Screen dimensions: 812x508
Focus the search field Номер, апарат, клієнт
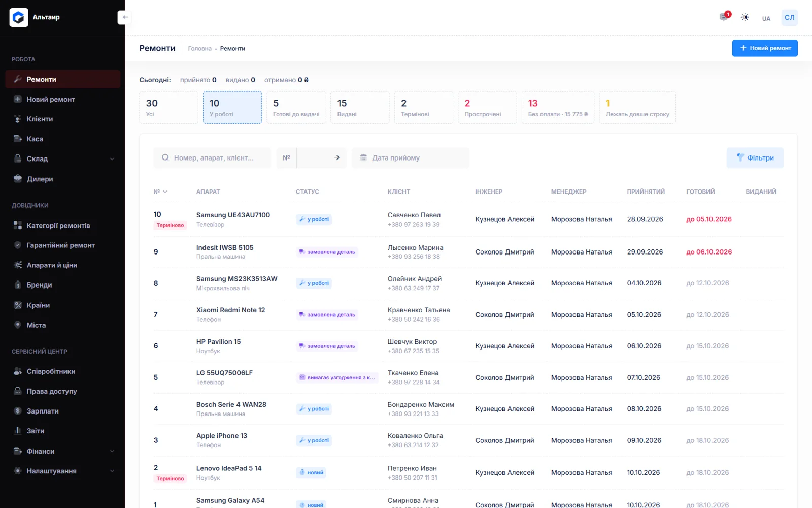[x=212, y=158]
